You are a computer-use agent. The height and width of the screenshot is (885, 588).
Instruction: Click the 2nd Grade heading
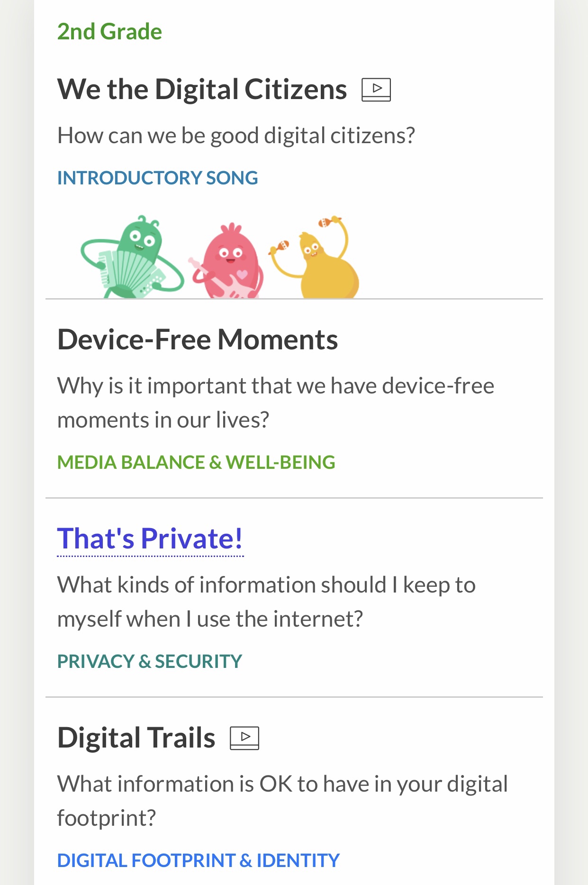pos(109,32)
